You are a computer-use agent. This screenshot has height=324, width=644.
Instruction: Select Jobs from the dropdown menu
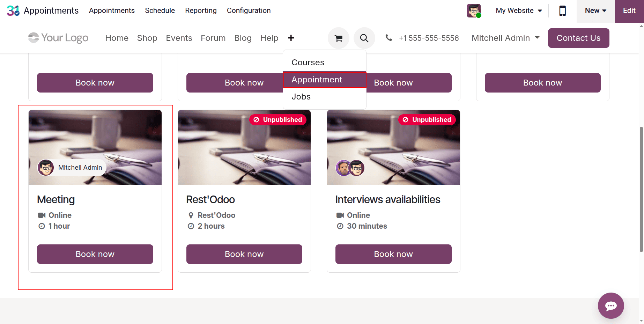pos(325,97)
